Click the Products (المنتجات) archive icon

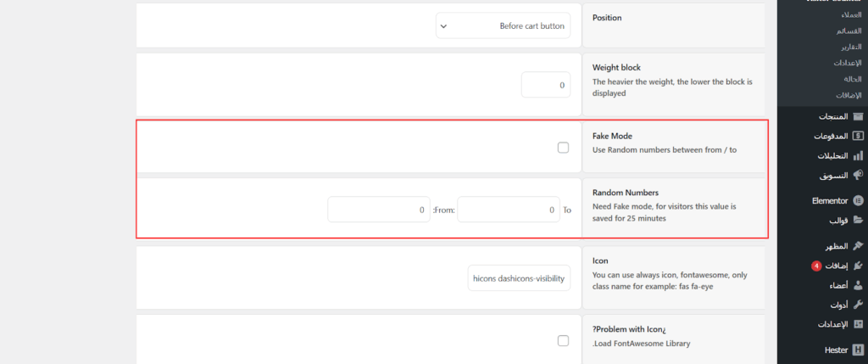click(x=858, y=116)
